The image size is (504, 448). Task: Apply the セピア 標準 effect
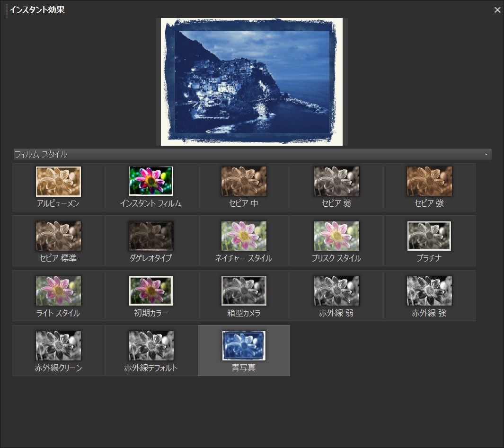click(58, 241)
